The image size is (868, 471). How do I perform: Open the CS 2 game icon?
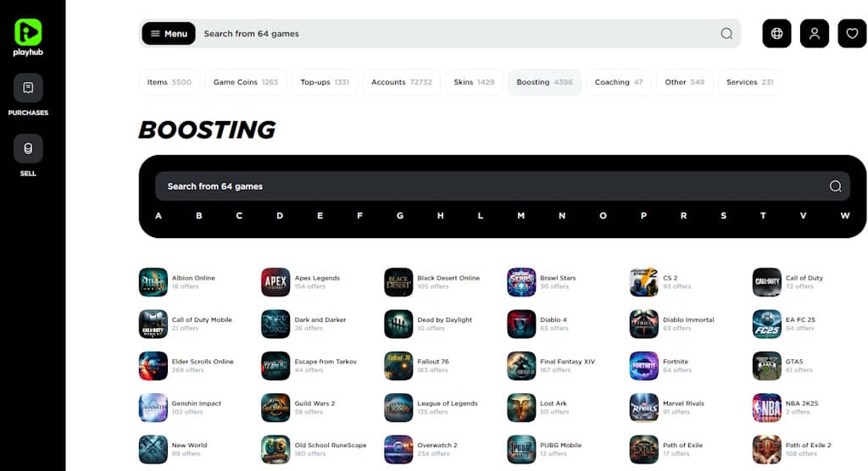644,282
